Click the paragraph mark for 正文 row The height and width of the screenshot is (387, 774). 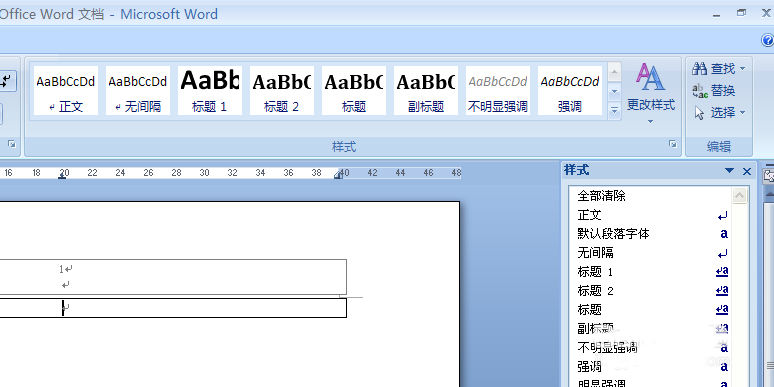click(723, 216)
